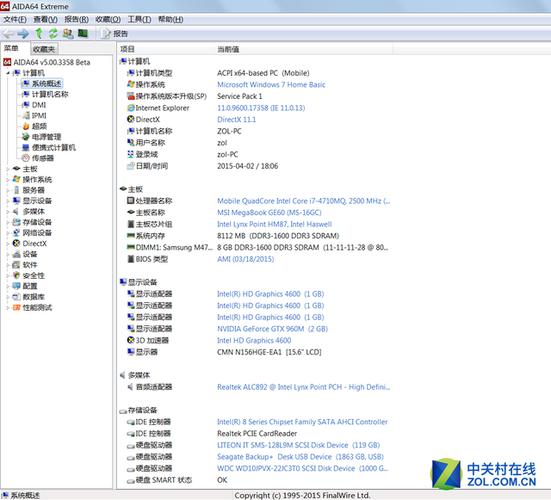The height and width of the screenshot is (500, 551).
Task: Click the 数据库 tree icon
Action: click(x=16, y=297)
